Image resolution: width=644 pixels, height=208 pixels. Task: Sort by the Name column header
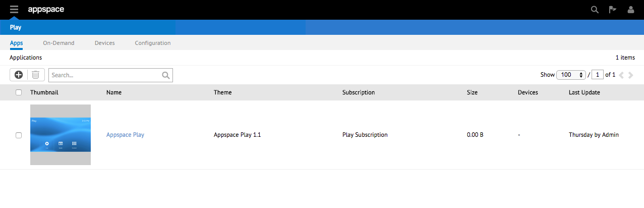114,92
